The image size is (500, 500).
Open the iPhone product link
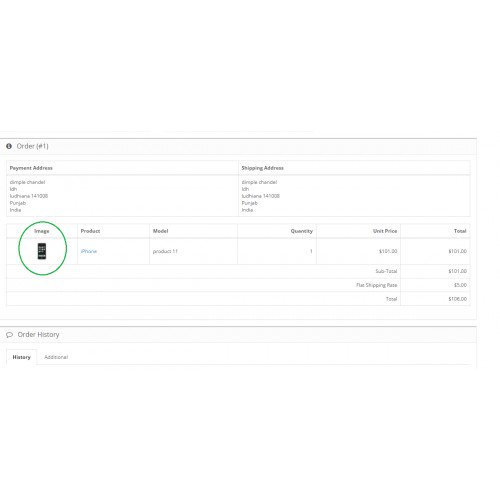(89, 251)
